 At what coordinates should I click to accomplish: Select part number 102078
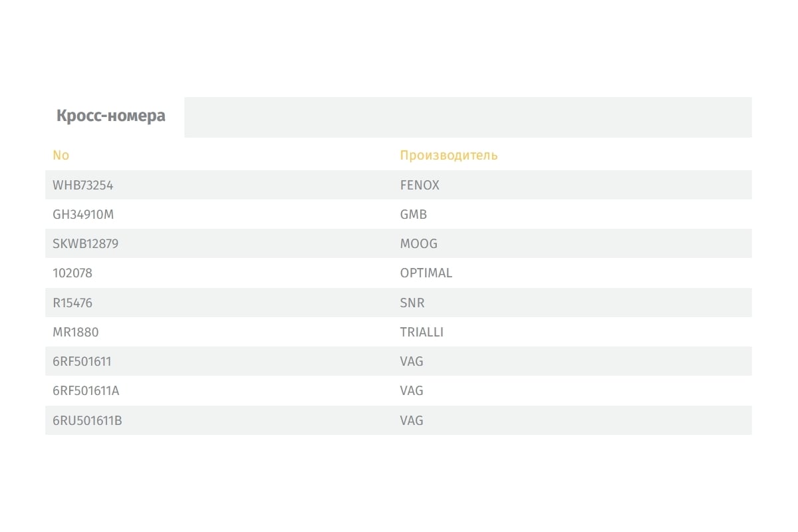pyautogui.click(x=72, y=273)
